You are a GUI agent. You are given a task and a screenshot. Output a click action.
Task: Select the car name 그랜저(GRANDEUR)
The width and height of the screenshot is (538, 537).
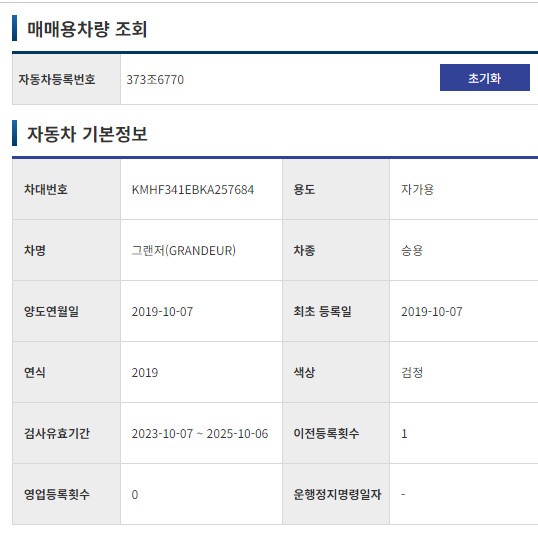[x=184, y=250]
